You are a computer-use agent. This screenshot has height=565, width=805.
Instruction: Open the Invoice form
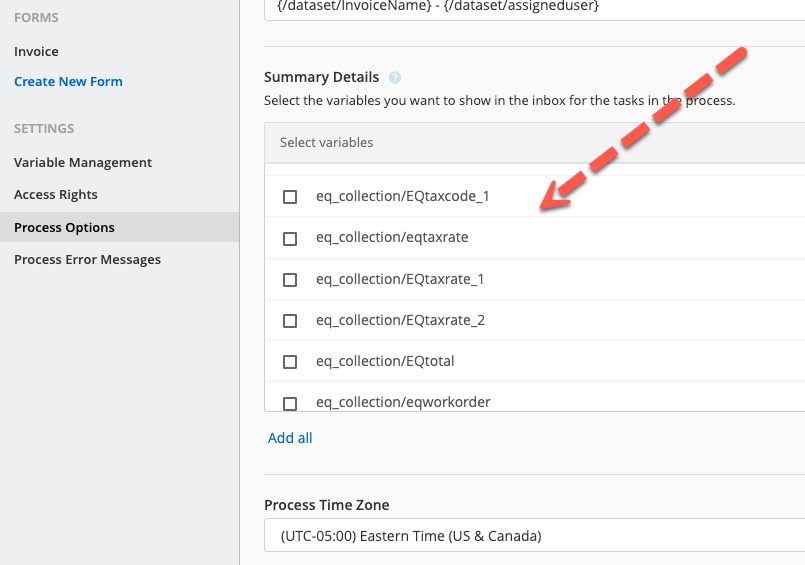36,51
